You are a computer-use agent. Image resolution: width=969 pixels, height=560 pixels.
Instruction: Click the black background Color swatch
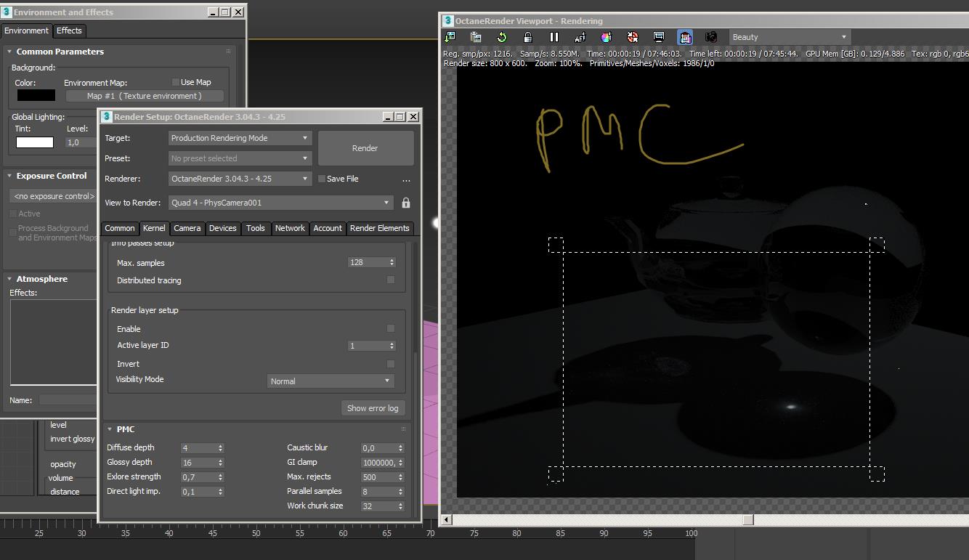[x=36, y=95]
